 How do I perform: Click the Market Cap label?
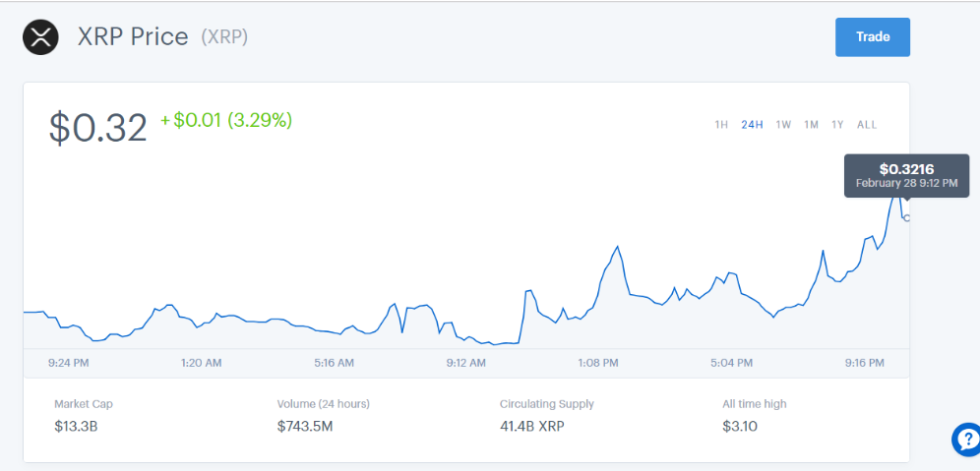click(x=83, y=404)
